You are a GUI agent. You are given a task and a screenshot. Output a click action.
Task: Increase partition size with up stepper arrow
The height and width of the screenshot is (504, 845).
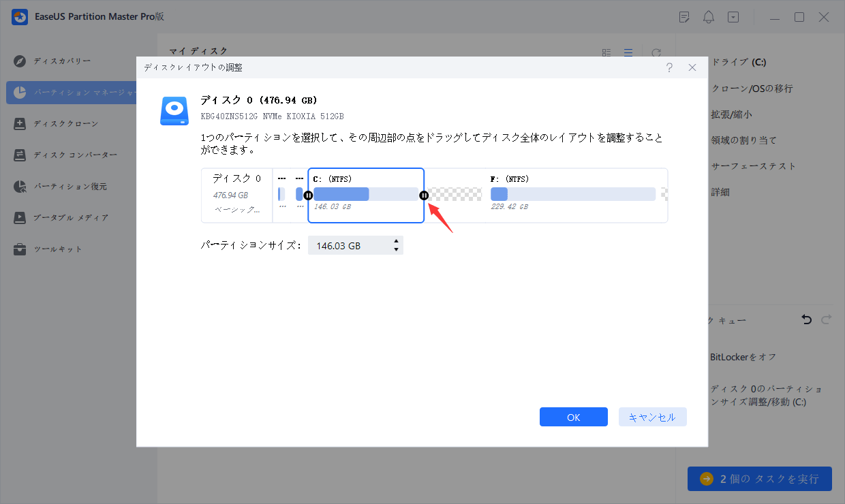pos(396,241)
